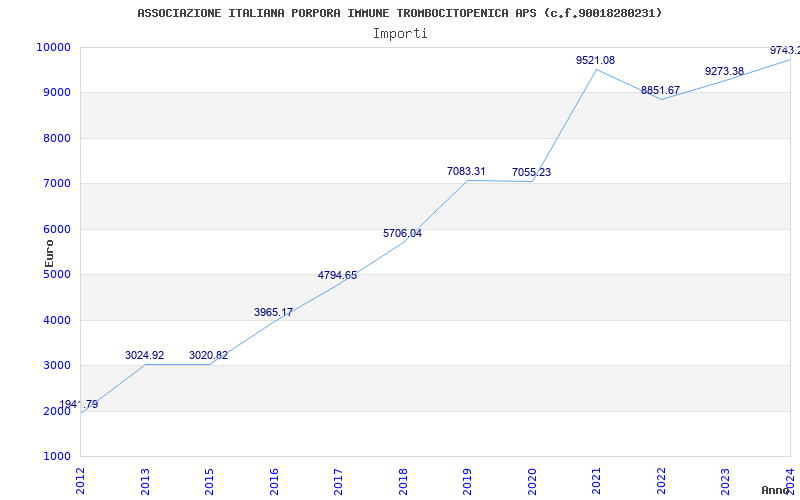Click the x-axis year 2023

726,481
